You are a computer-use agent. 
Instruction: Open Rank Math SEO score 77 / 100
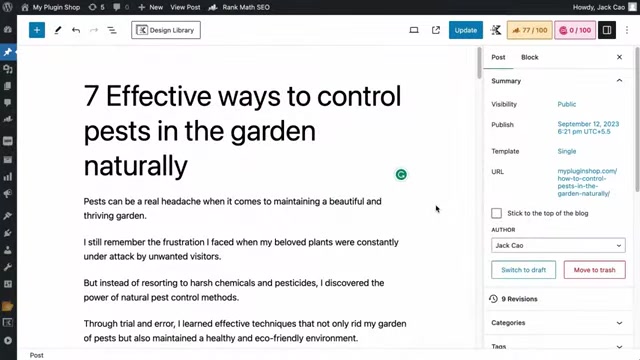pyautogui.click(x=529, y=30)
